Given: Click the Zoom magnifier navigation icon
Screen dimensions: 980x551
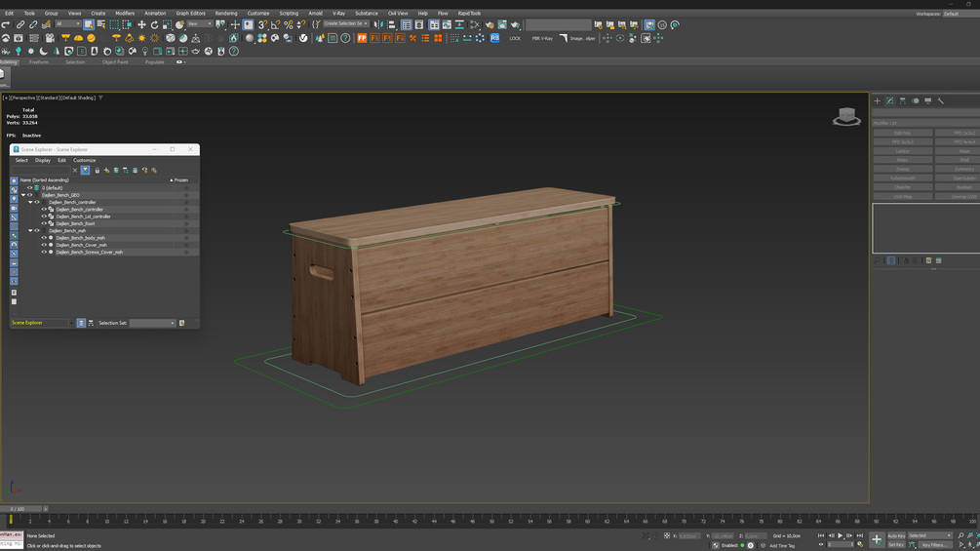Looking at the screenshot, I should [x=960, y=535].
